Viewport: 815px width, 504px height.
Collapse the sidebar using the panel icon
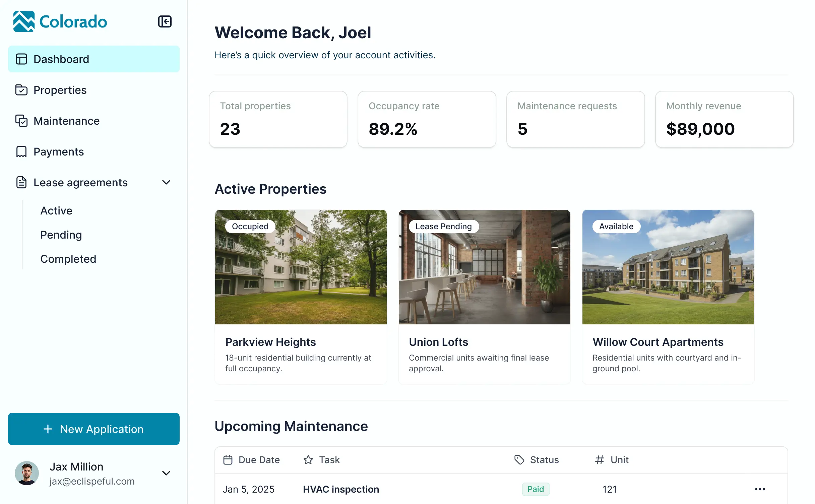pyautogui.click(x=165, y=21)
